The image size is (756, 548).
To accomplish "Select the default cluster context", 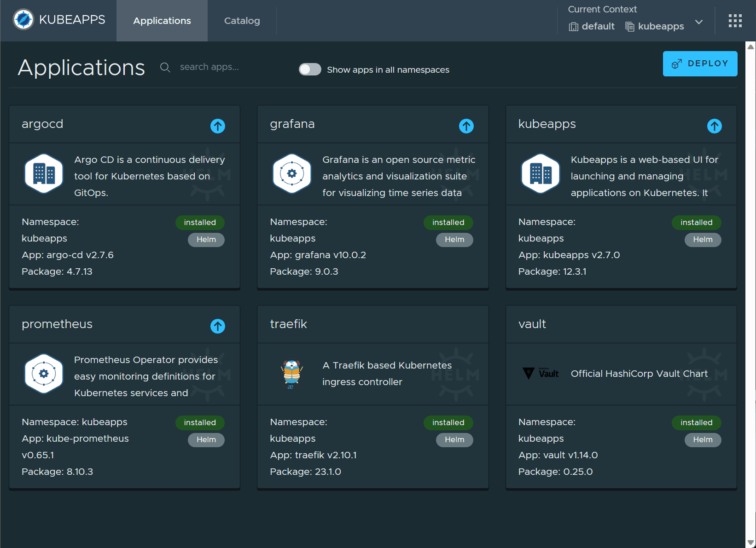I will click(x=597, y=26).
